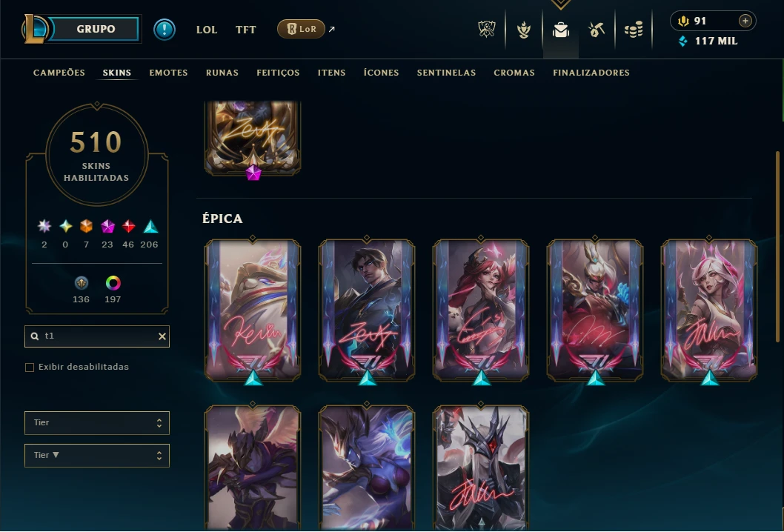Click the t1 search input field
Viewport: 784px width, 532px height.
coord(97,336)
